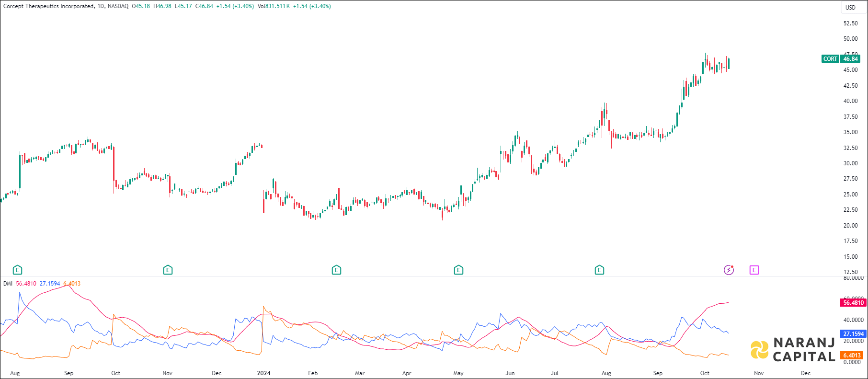
Task: Click the red 56.4810 axis value label
Action: [x=853, y=303]
